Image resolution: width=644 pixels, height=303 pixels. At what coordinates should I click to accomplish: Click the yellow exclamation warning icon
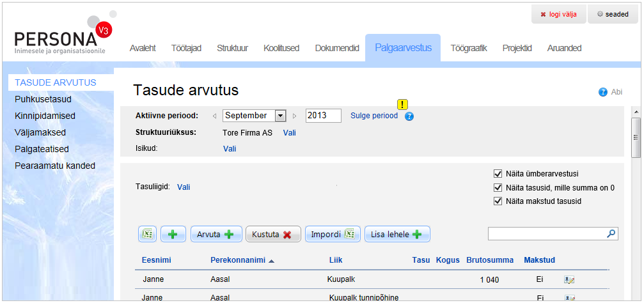click(402, 105)
